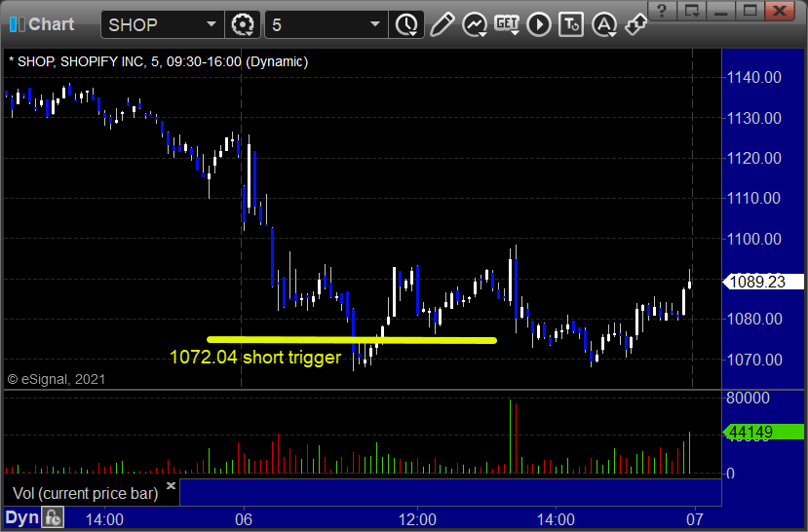This screenshot has width=808, height=532.
Task: Close the Vol study pane with x
Action: click(172, 485)
